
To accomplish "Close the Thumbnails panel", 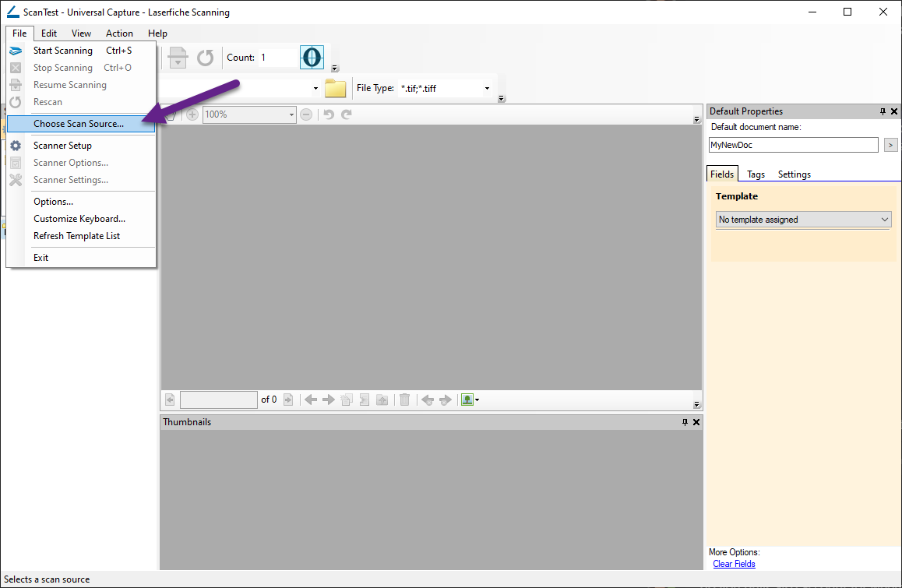I will [x=696, y=422].
